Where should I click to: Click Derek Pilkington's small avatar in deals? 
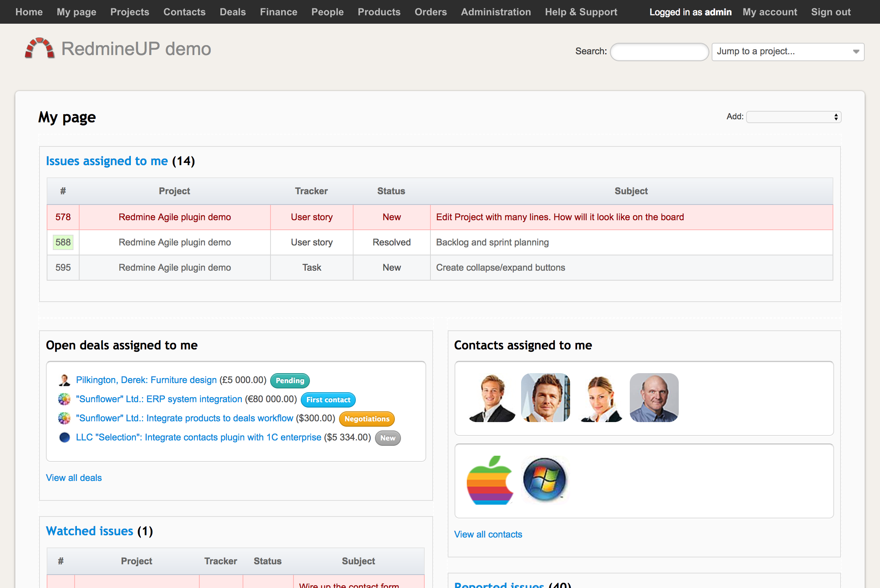coord(64,380)
